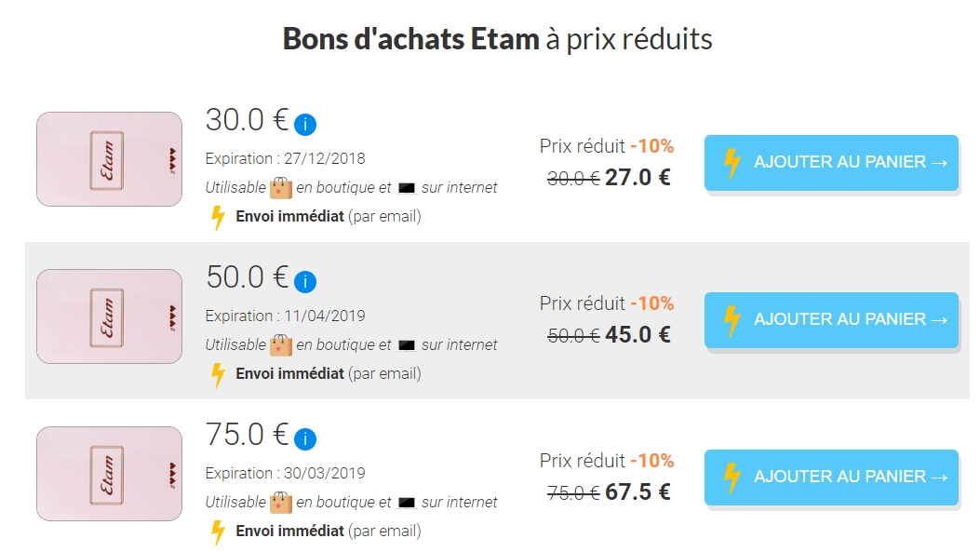Screen dimensions: 980x552
Task: Click the reduced price 67.5 €
Action: click(638, 492)
